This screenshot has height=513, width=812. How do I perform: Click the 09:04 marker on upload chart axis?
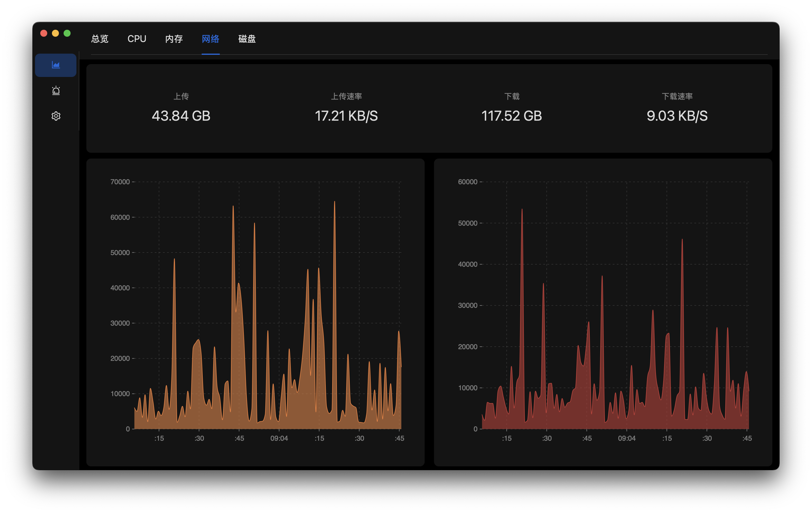(x=279, y=438)
